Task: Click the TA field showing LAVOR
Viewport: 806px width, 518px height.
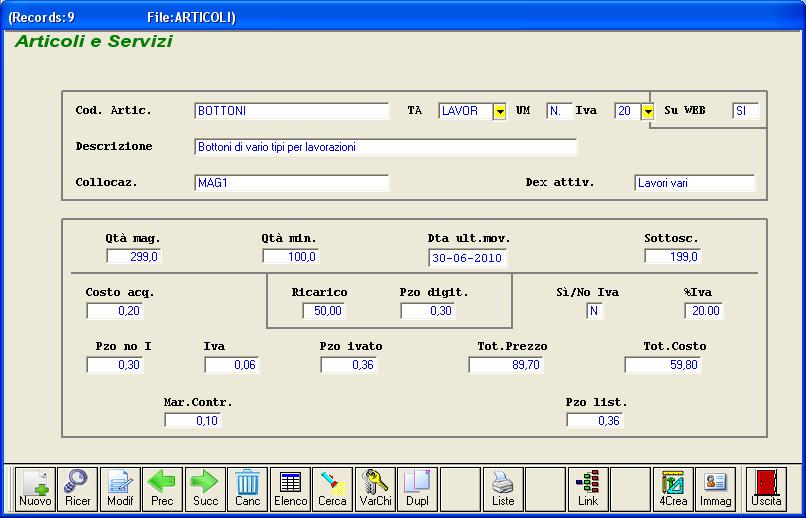Action: [x=466, y=111]
